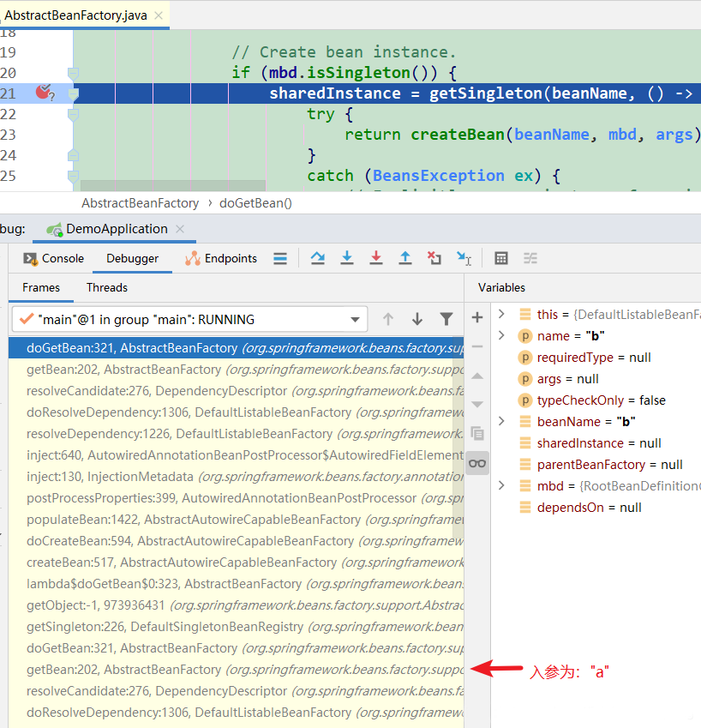Switch to the Console tab
701x728 pixels.
click(x=54, y=259)
